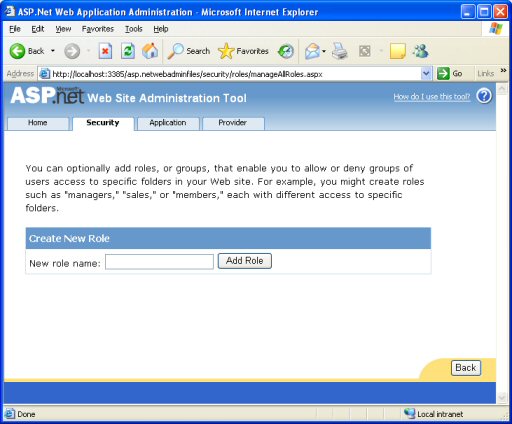
Task: Click the Windows flag logo
Action: pyautogui.click(x=496, y=29)
